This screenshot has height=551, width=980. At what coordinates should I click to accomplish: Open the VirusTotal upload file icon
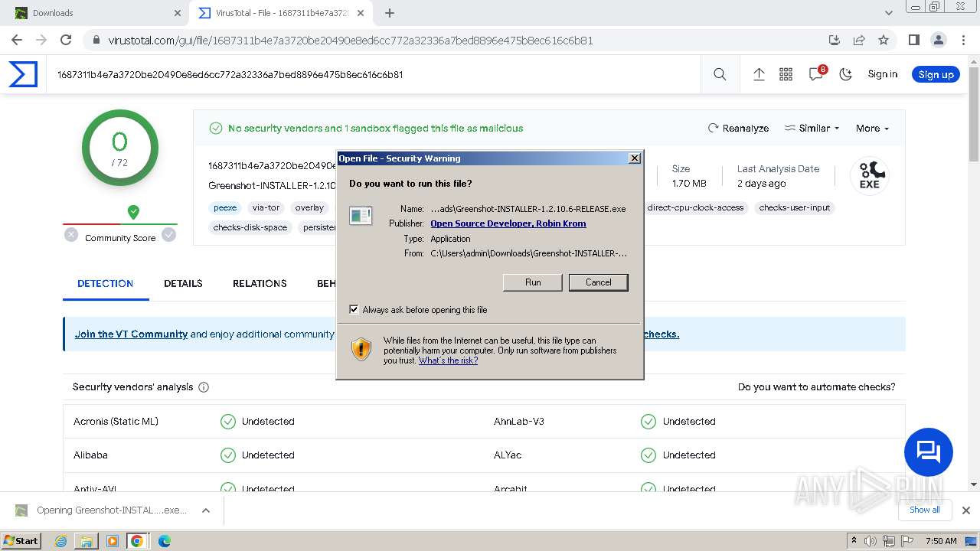[x=759, y=74]
